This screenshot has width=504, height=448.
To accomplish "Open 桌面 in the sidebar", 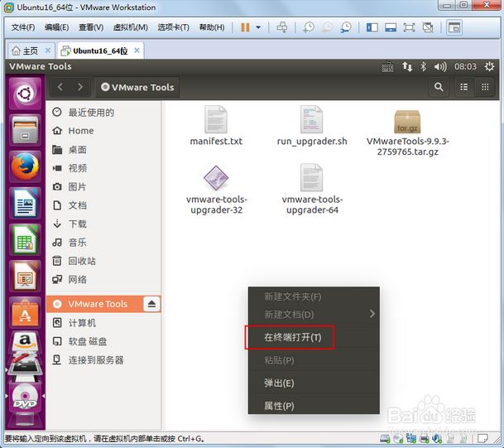I will [x=103, y=150].
